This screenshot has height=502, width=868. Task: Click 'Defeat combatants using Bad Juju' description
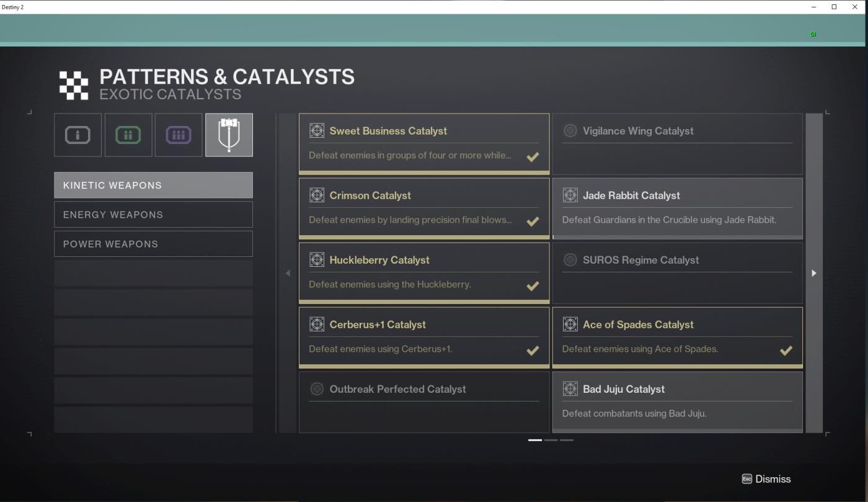[634, 413]
